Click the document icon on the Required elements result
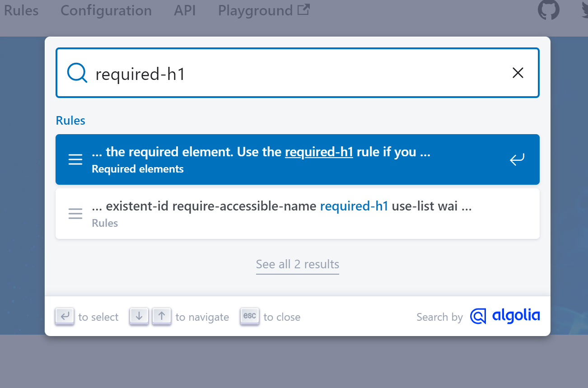Image resolution: width=588 pixels, height=388 pixels. tap(75, 159)
